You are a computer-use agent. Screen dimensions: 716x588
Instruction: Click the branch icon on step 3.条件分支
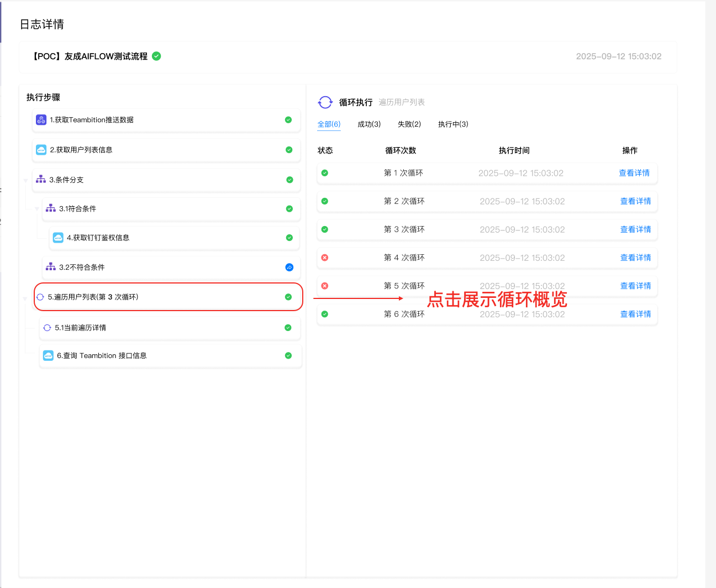[x=41, y=180]
